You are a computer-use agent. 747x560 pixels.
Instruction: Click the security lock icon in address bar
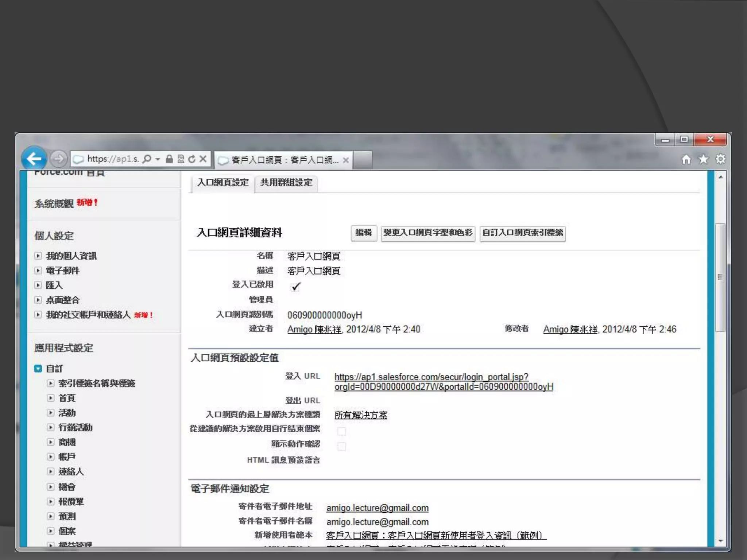click(169, 159)
